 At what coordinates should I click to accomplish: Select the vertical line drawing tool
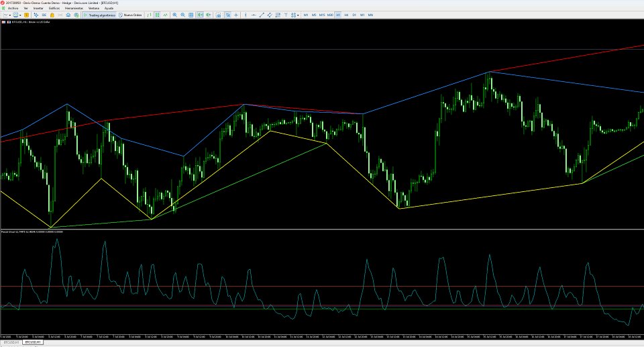pos(246,15)
